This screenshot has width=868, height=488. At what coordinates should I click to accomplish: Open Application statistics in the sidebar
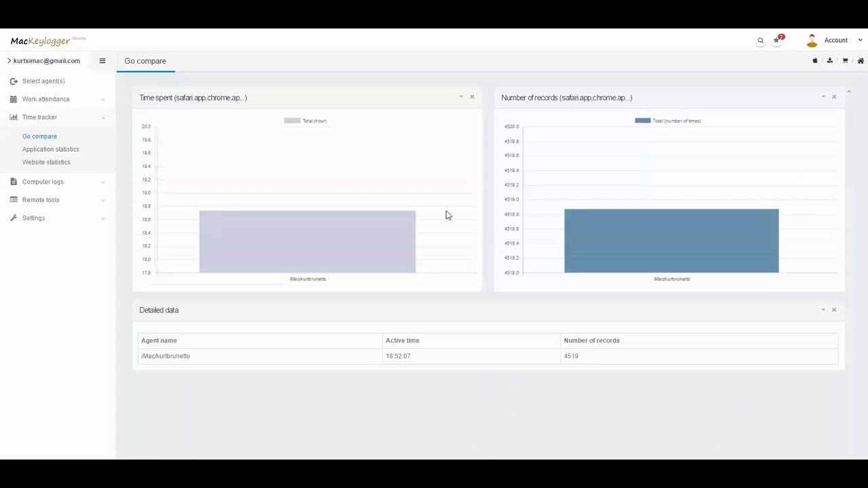coord(50,149)
